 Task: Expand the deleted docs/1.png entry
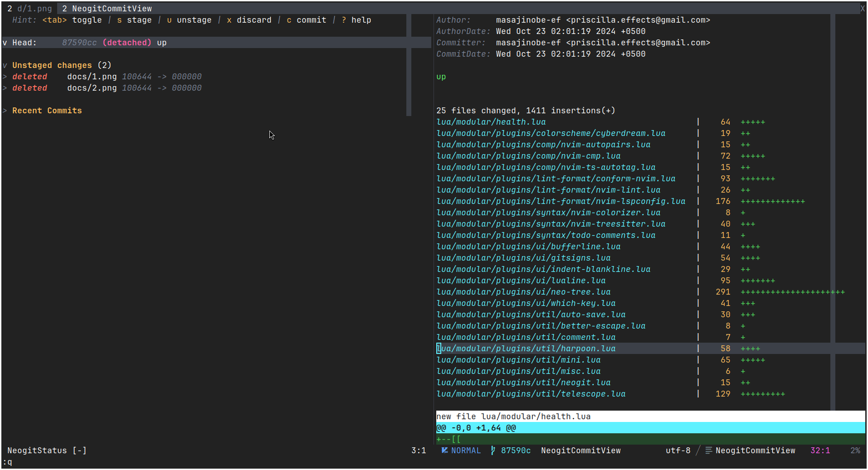click(5, 77)
